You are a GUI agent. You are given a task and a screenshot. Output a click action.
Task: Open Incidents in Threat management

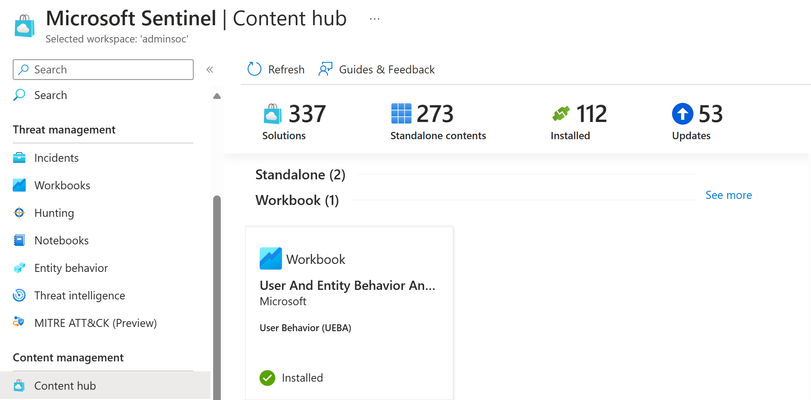(56, 158)
